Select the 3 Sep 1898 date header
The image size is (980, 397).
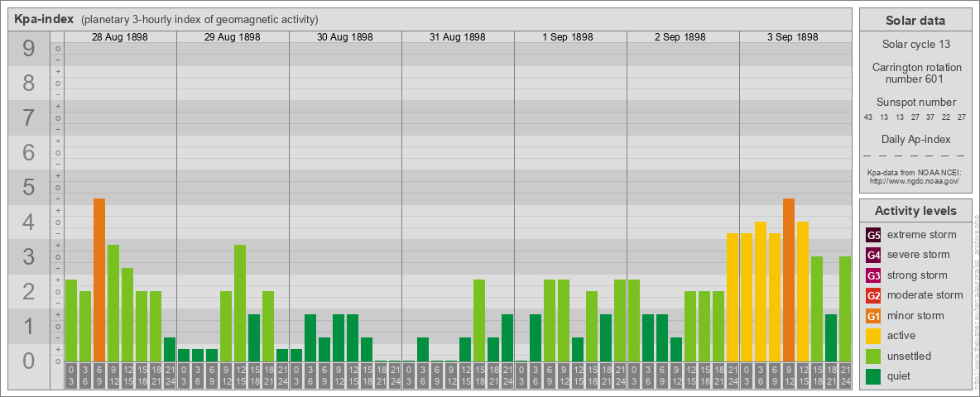pyautogui.click(x=793, y=37)
